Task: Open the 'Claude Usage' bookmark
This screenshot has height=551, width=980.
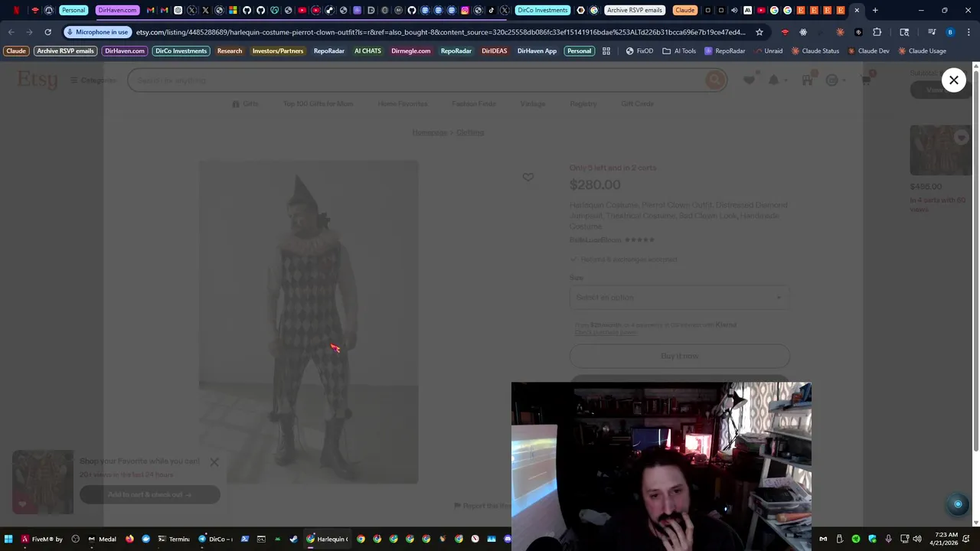Action: pos(923,51)
